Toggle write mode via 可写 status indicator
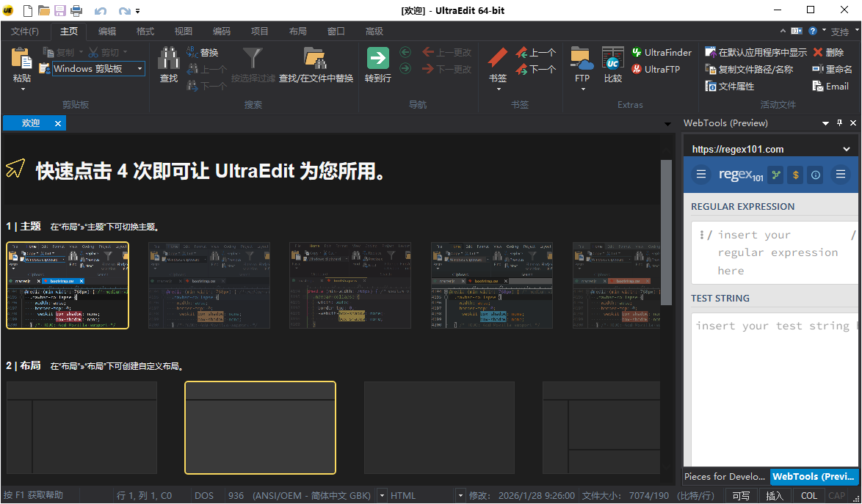The width and height of the screenshot is (862, 504). (740, 495)
